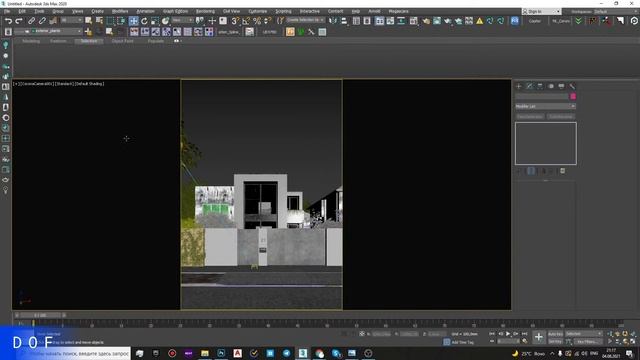
Task: Click the Maximize Viewport Toggle icon
Action: click(633, 341)
